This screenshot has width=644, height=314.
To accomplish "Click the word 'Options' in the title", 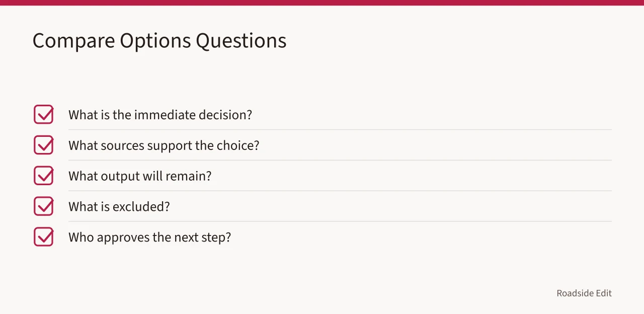I will (155, 41).
